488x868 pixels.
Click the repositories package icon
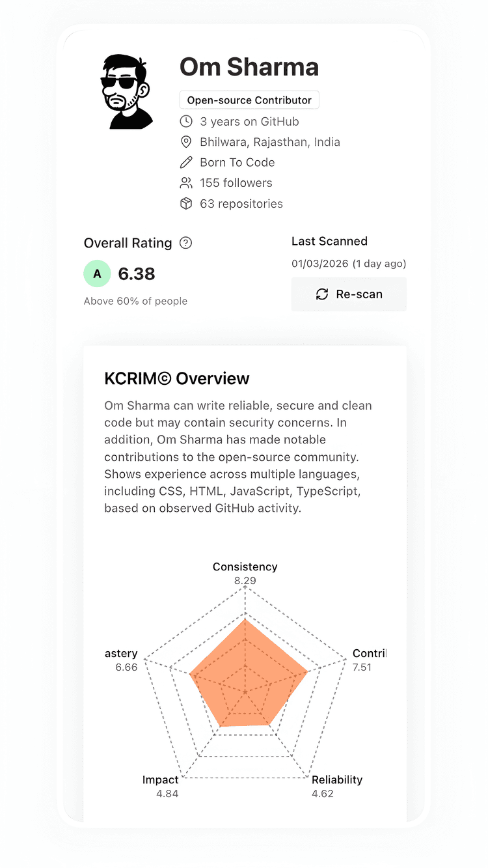tap(187, 203)
